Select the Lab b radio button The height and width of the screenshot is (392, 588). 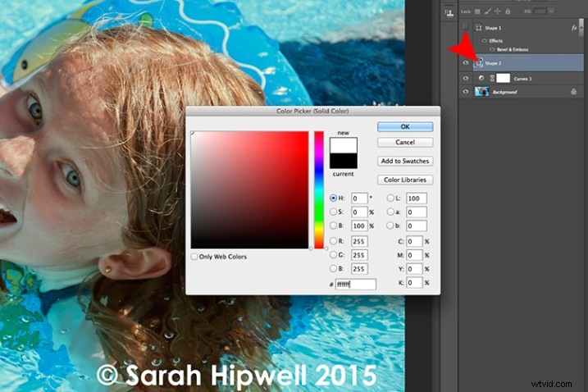(390, 226)
